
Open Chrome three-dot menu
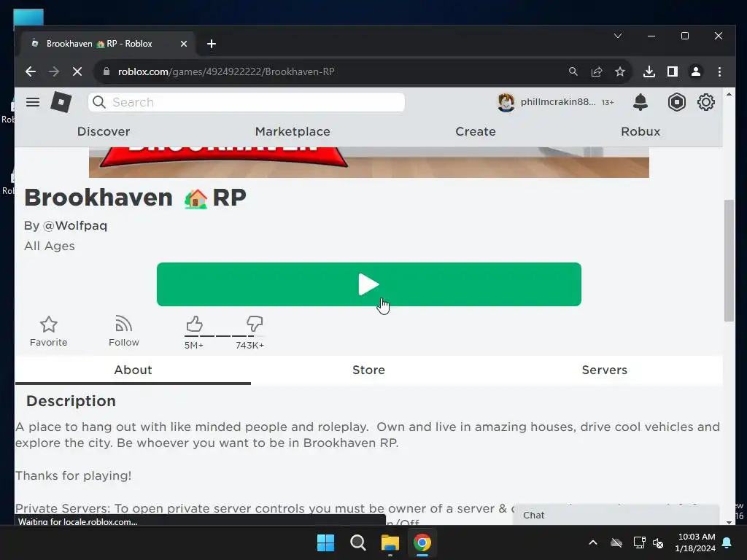719,71
